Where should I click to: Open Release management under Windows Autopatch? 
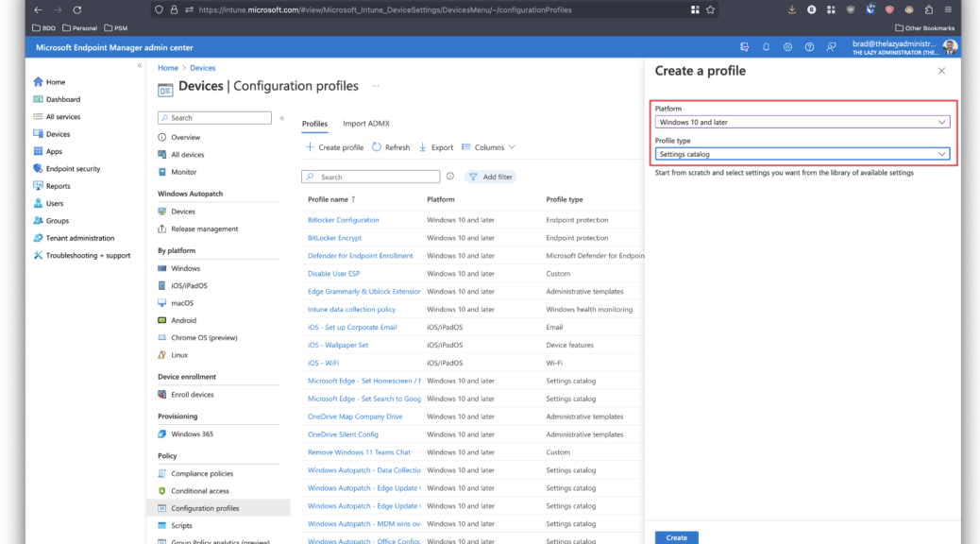204,229
